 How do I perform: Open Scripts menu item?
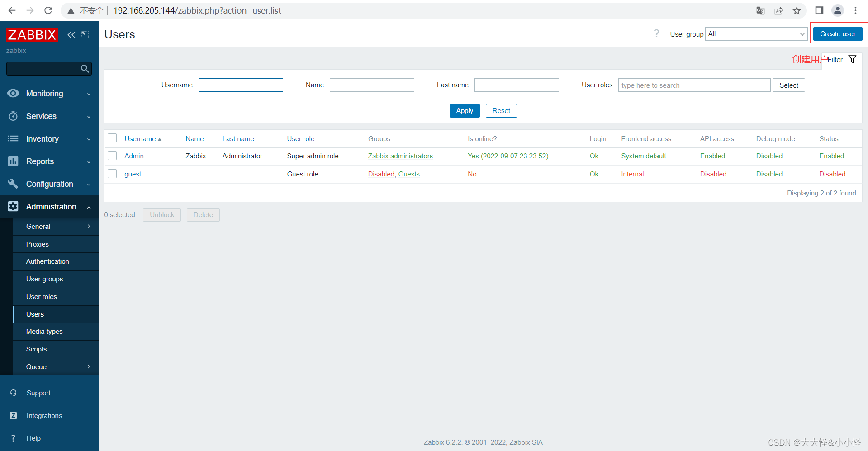pos(56,349)
